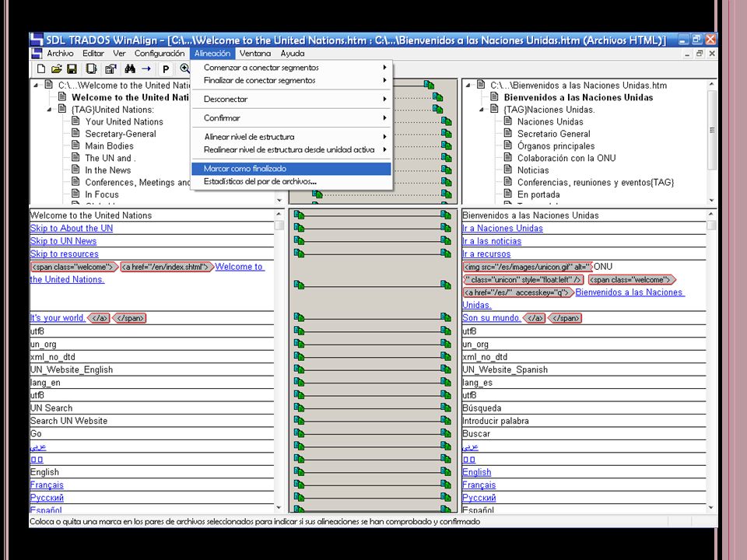Expand the Confirmar submenu
747x560 pixels.
point(292,117)
